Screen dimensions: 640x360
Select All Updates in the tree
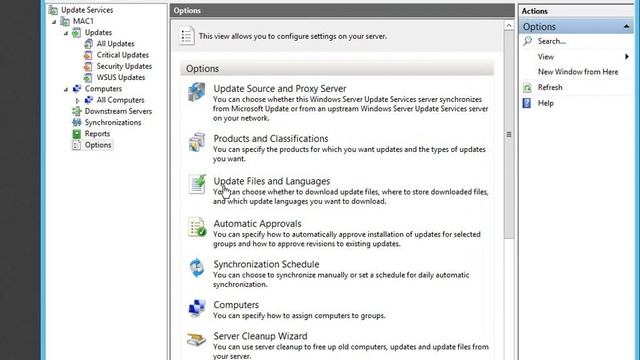tap(115, 44)
